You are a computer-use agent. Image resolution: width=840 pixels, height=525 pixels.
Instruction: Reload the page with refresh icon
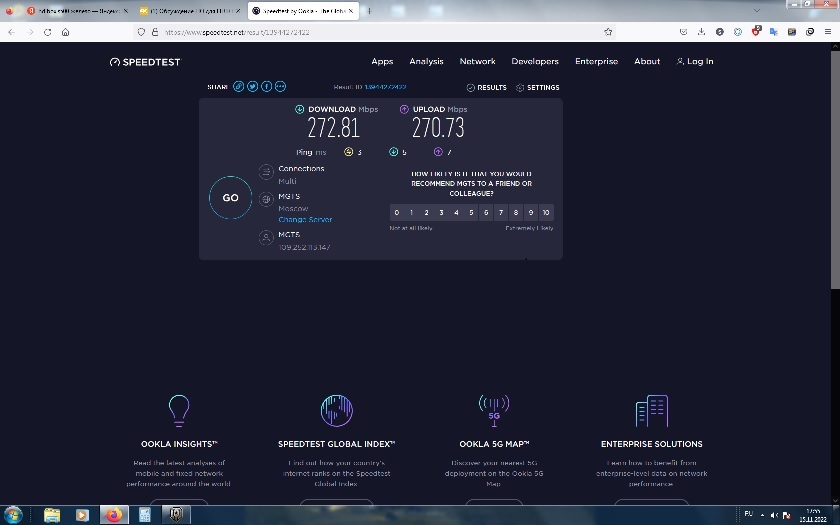47,32
